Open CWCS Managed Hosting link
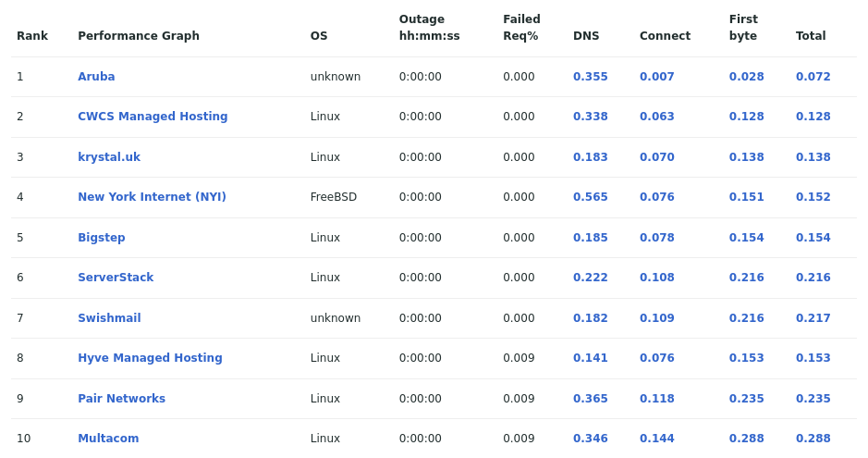 click(x=153, y=117)
